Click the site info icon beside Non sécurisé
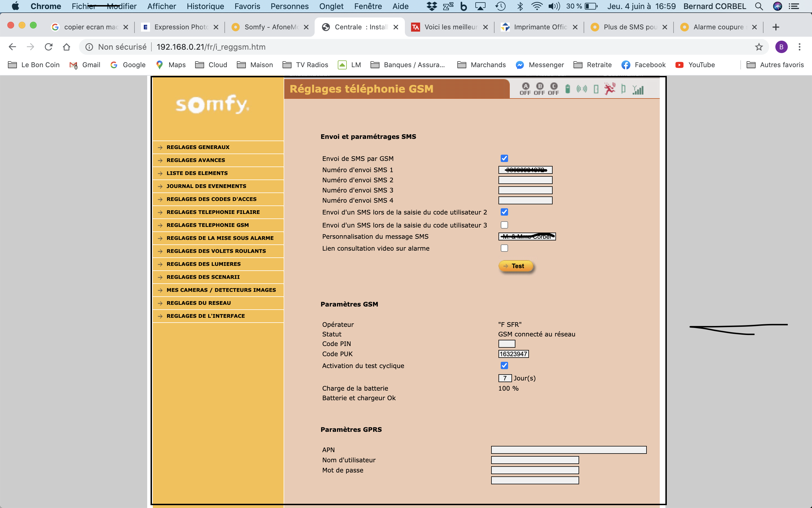This screenshot has height=508, width=812. 89,47
